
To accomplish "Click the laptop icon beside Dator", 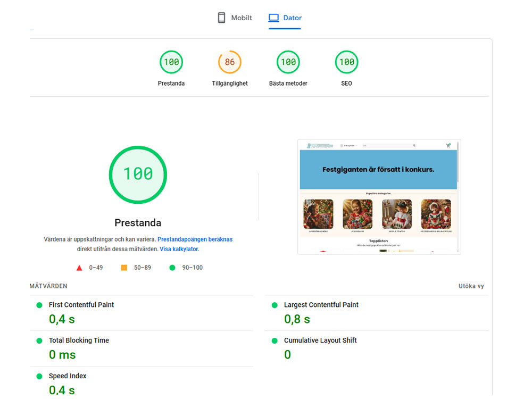I will pyautogui.click(x=273, y=18).
